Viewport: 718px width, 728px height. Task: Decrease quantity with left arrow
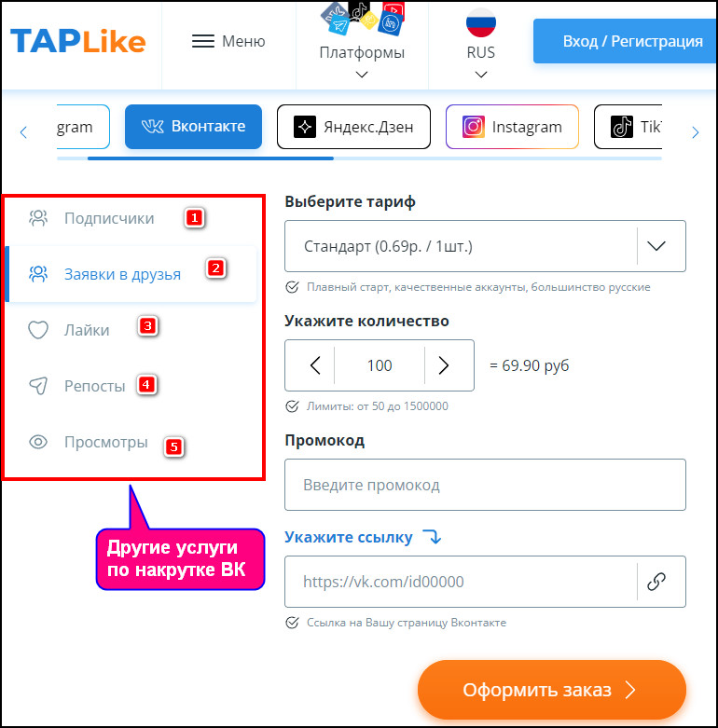click(x=315, y=365)
